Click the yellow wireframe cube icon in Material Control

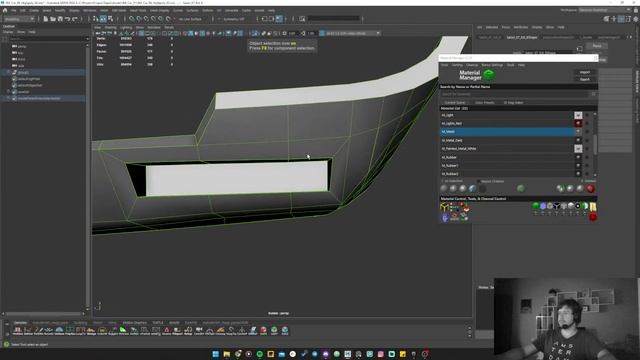pos(444,207)
